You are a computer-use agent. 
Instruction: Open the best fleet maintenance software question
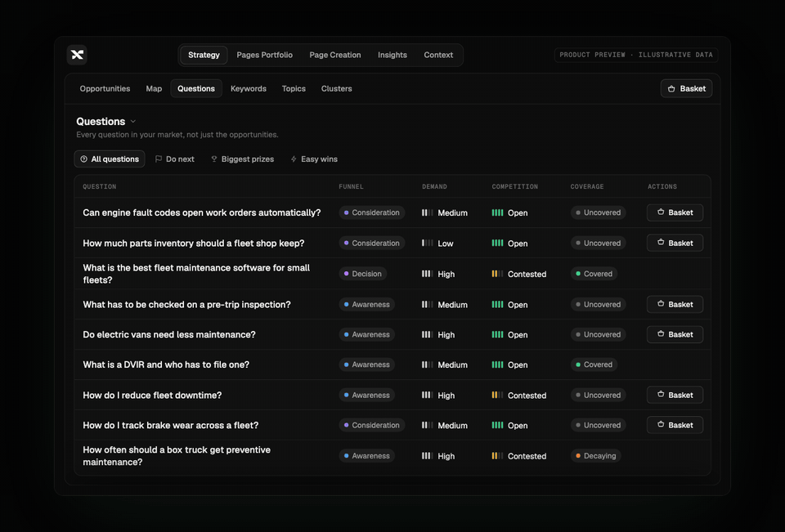click(196, 274)
